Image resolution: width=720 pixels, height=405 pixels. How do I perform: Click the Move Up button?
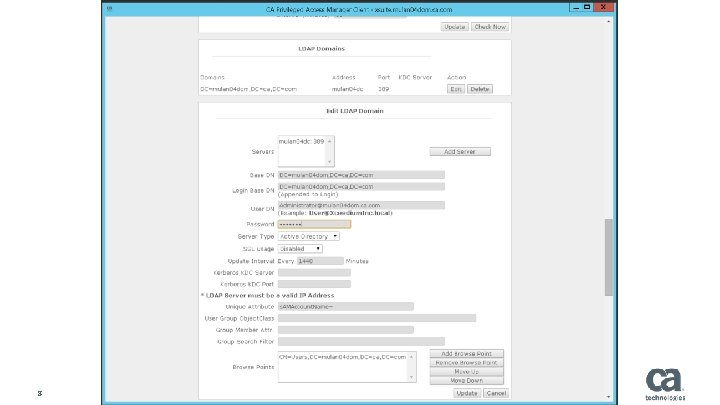tap(467, 371)
